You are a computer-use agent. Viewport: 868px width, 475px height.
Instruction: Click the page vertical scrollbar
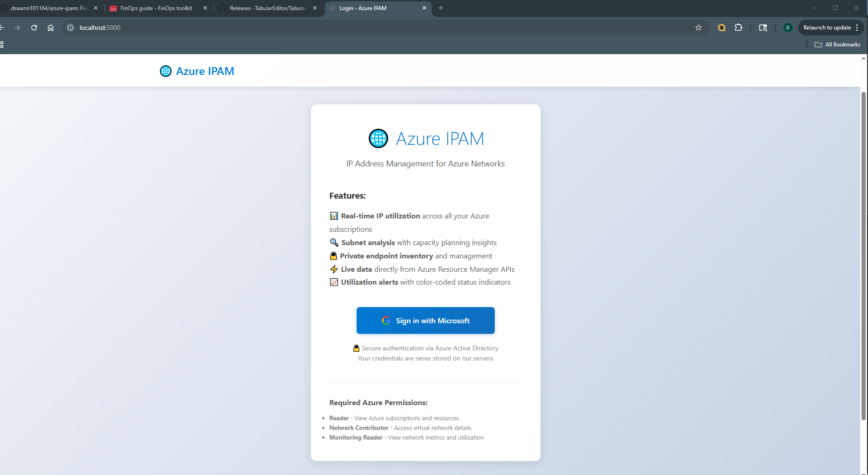(864, 256)
